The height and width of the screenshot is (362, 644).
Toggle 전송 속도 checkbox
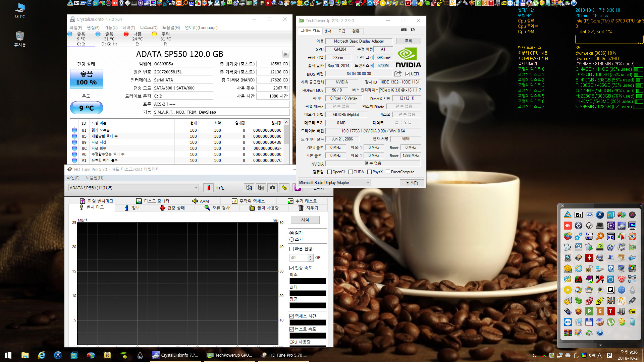pyautogui.click(x=292, y=268)
